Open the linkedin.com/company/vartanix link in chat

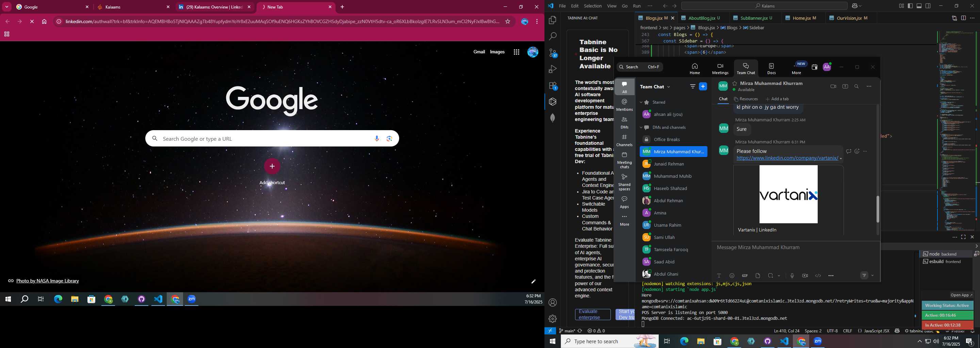(787, 158)
